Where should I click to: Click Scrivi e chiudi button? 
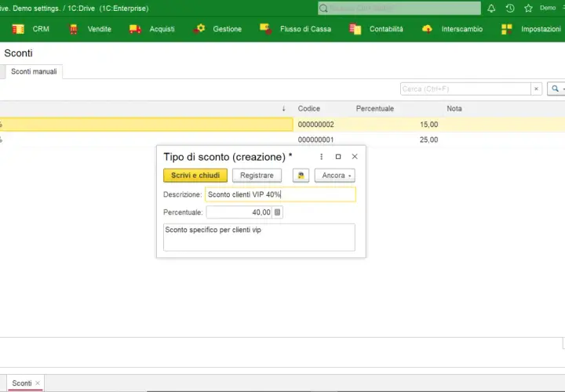[195, 176]
